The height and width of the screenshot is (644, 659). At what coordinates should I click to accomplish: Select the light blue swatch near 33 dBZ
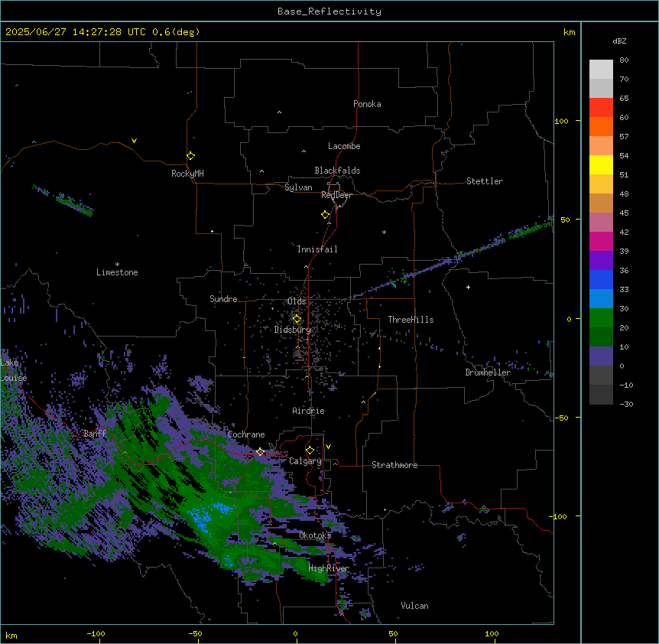pyautogui.click(x=601, y=299)
